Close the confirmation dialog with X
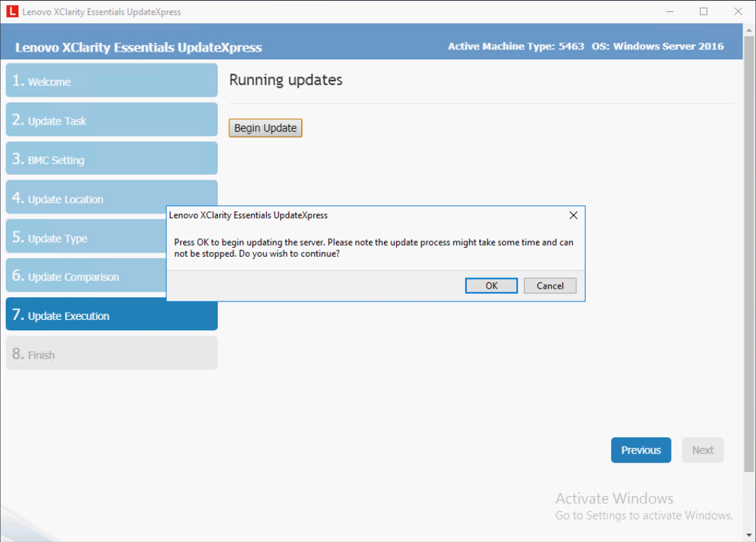The height and width of the screenshot is (542, 756). point(574,215)
